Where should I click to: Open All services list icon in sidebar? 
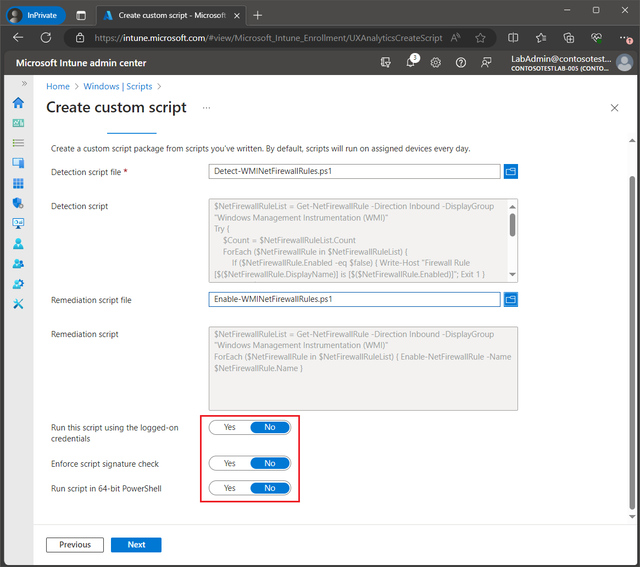click(x=18, y=143)
